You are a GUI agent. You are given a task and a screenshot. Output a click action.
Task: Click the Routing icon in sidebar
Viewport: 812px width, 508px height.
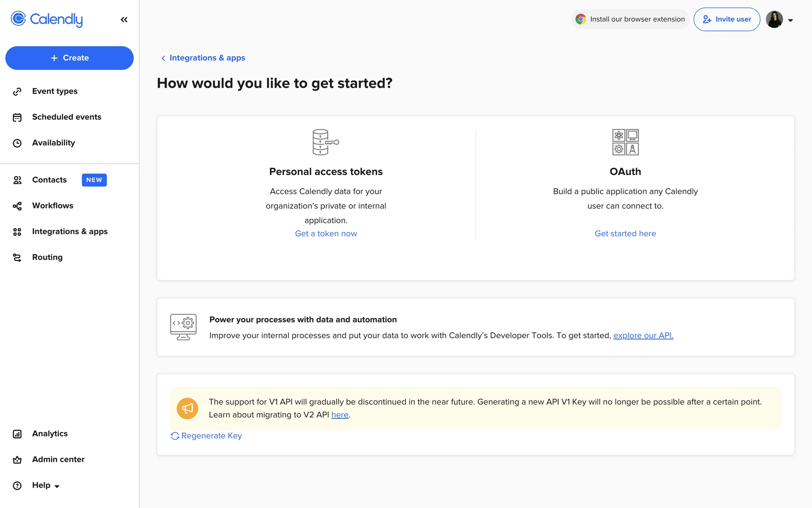(17, 258)
